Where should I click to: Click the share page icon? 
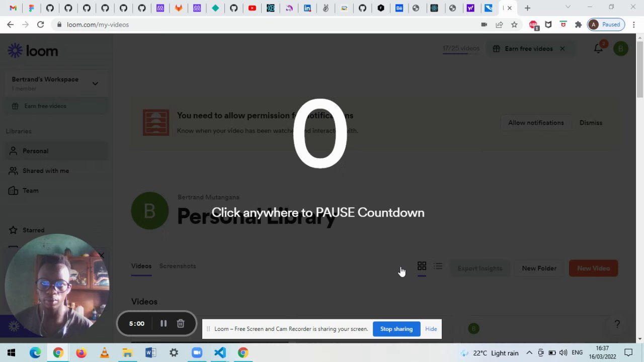499,24
